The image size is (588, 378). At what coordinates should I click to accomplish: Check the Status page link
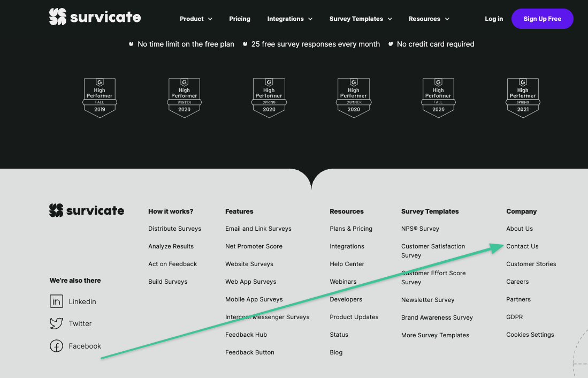click(339, 335)
